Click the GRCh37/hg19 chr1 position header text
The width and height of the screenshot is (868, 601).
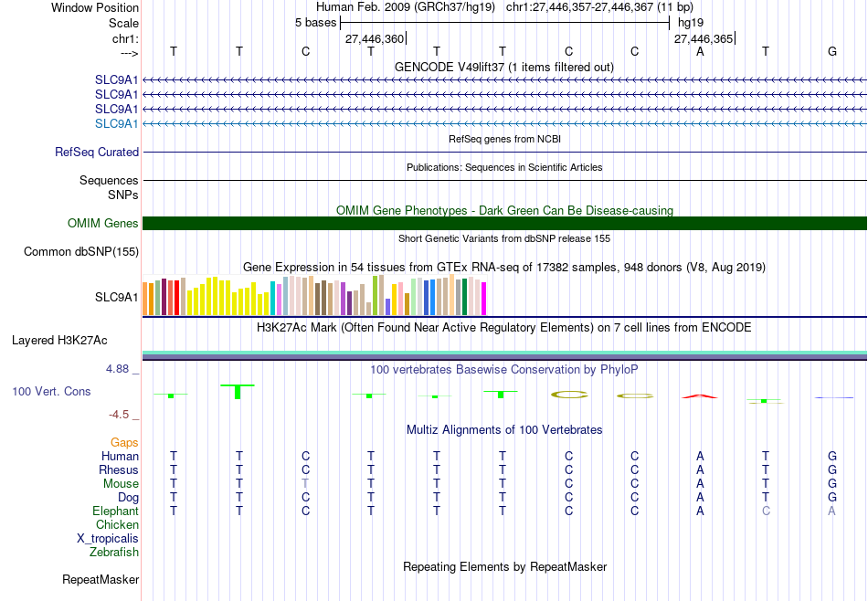pos(504,7)
